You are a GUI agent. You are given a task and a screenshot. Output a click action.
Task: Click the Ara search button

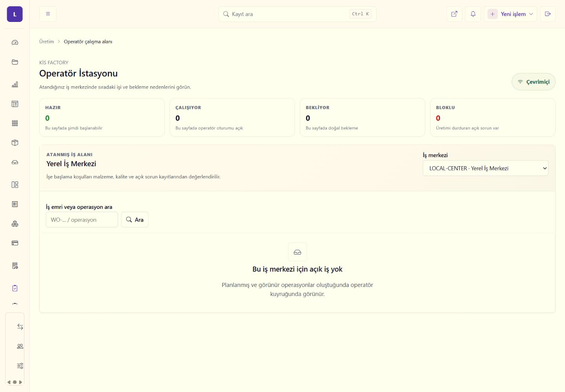coord(135,220)
